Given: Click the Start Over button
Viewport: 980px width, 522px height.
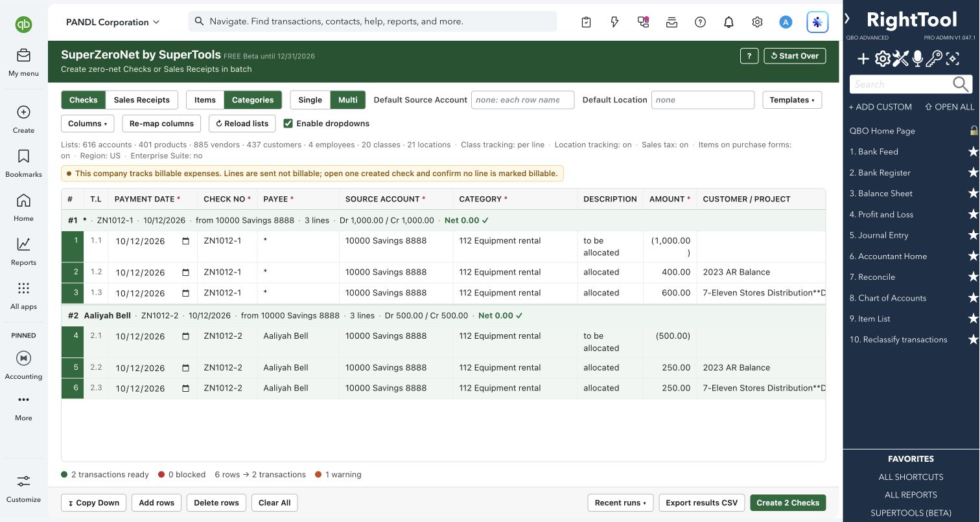Looking at the screenshot, I should click(795, 56).
